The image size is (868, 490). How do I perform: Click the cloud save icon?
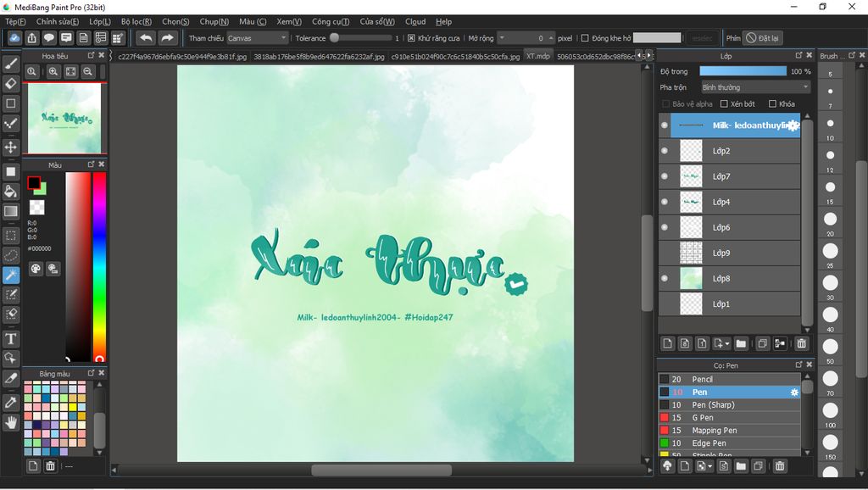[x=14, y=37]
